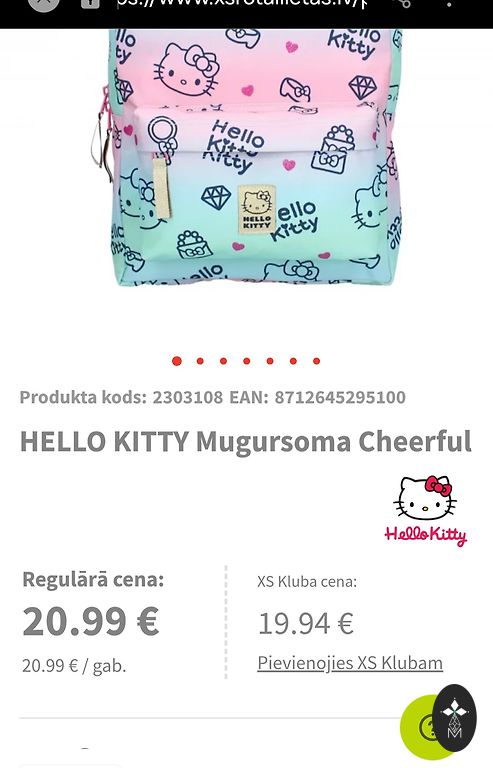Show the sixth product image dot
493x768 pixels.
tap(293, 361)
